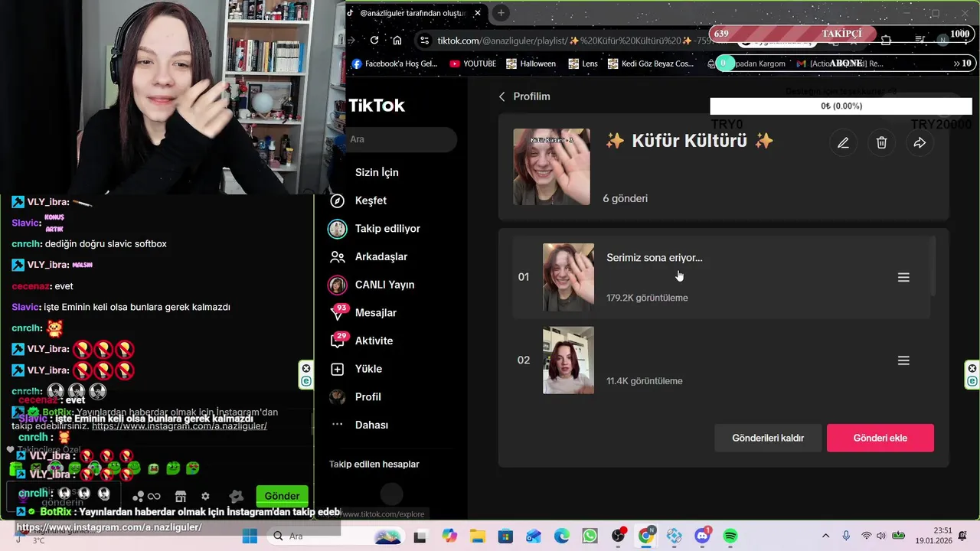Click the site info icon in address bar
Image resolution: width=980 pixels, height=551 pixels.
tap(425, 40)
